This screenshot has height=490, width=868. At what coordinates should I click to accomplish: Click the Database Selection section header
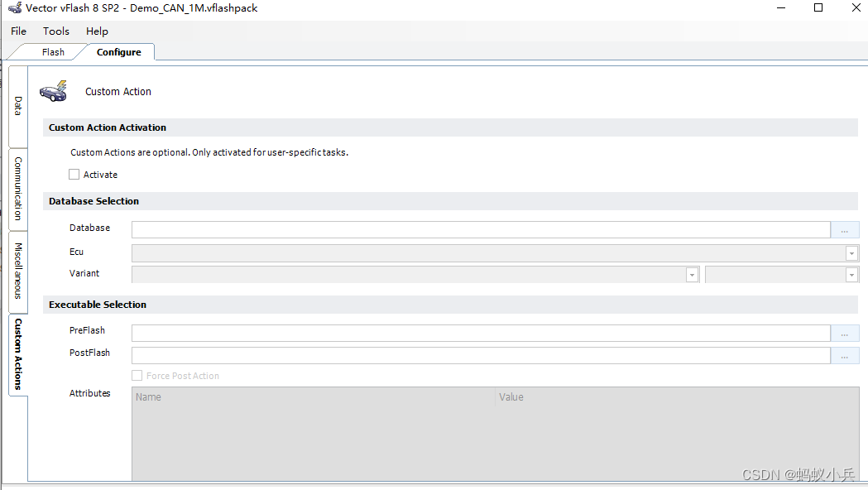[451, 201]
